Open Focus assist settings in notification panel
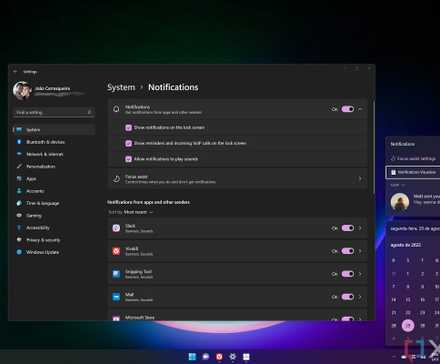The width and height of the screenshot is (440, 364). (413, 159)
